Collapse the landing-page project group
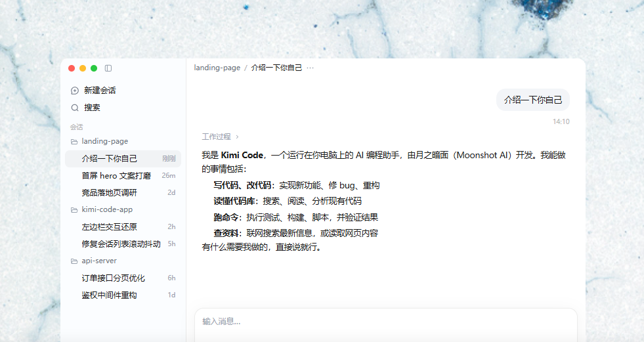644x342 pixels. 123,141
